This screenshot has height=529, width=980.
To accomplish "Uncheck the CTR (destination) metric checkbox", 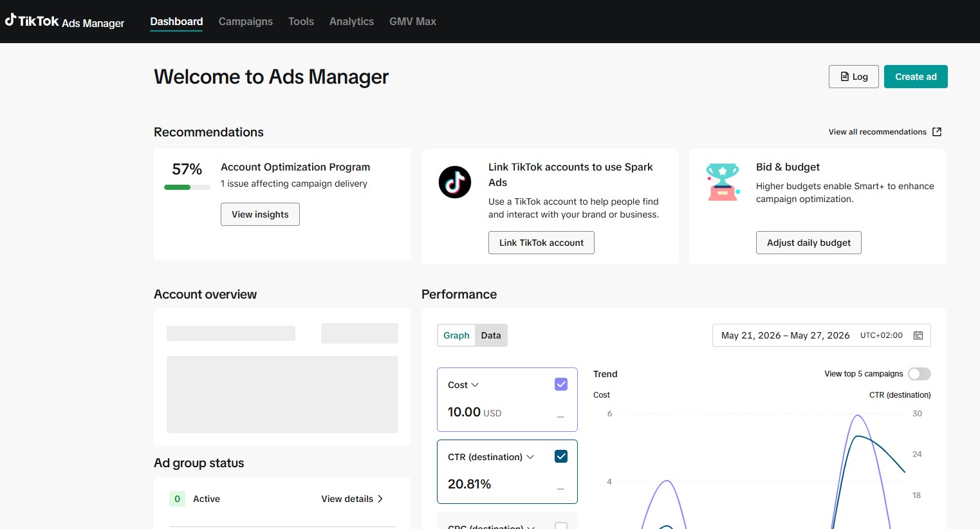I will click(561, 456).
